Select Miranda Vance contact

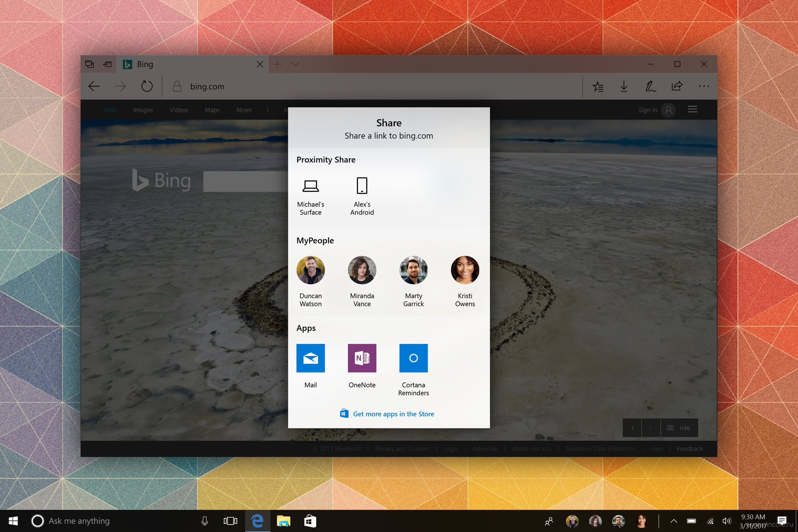tap(362, 281)
